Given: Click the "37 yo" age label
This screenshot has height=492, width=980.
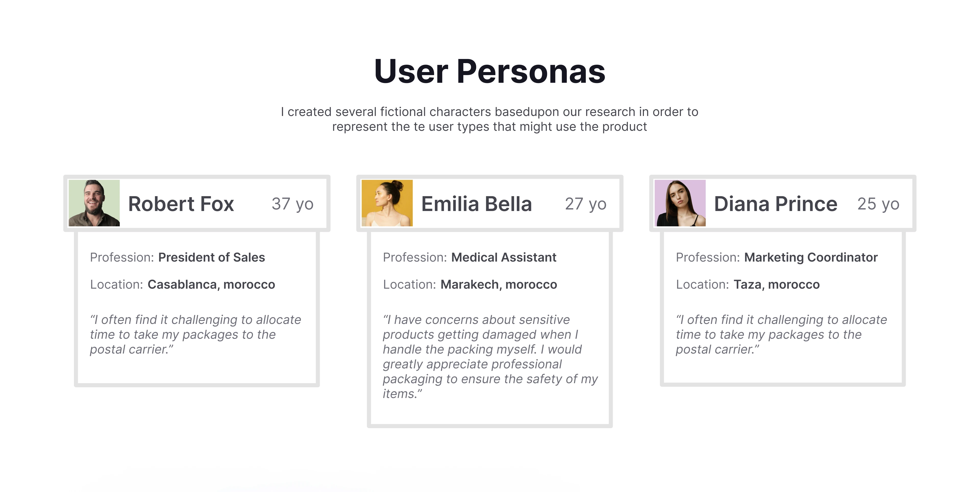Looking at the screenshot, I should tap(292, 204).
